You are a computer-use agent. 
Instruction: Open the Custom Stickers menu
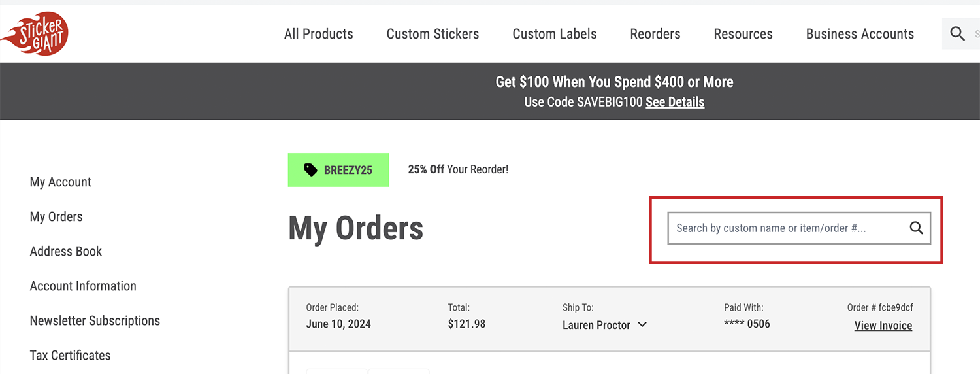[x=433, y=34]
